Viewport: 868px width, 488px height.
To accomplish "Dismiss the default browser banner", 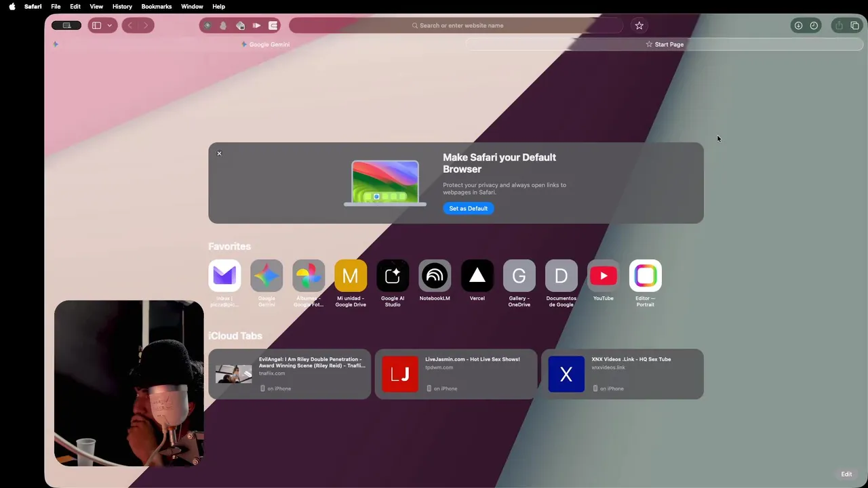I will [219, 154].
